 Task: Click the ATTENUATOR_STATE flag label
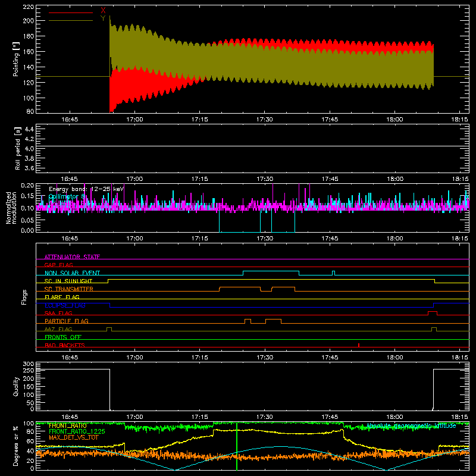72,257
